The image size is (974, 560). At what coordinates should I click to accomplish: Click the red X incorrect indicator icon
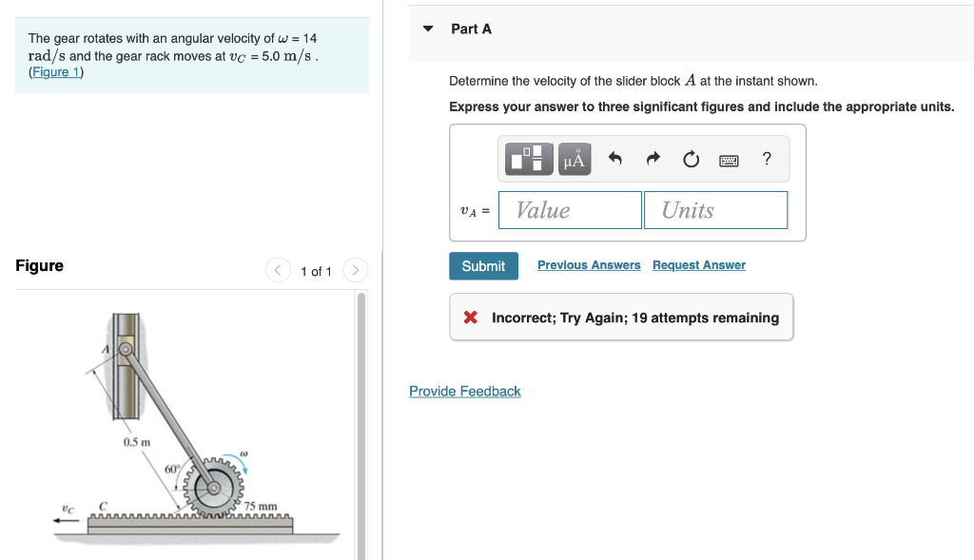click(x=472, y=317)
